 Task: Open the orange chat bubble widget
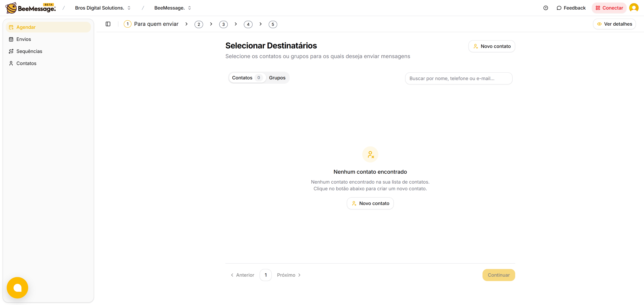click(17, 287)
